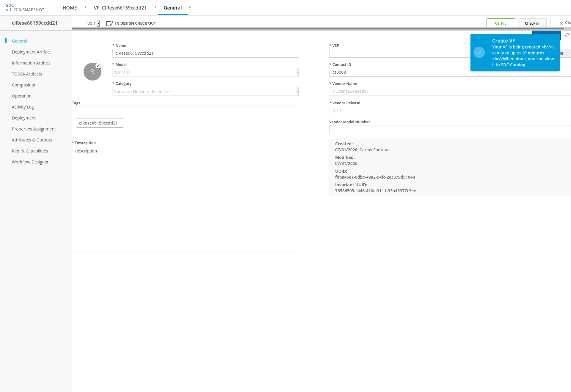Click the Tags input field

(186, 111)
